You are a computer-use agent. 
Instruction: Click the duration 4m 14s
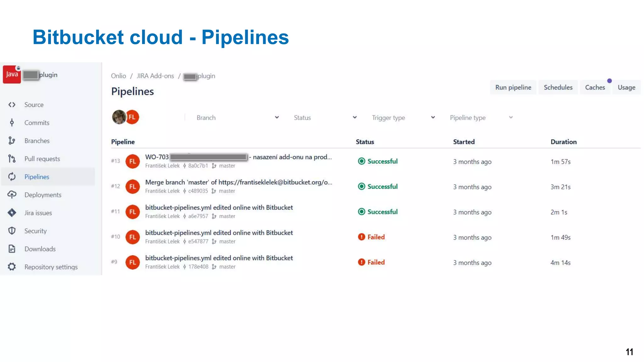[x=560, y=263]
